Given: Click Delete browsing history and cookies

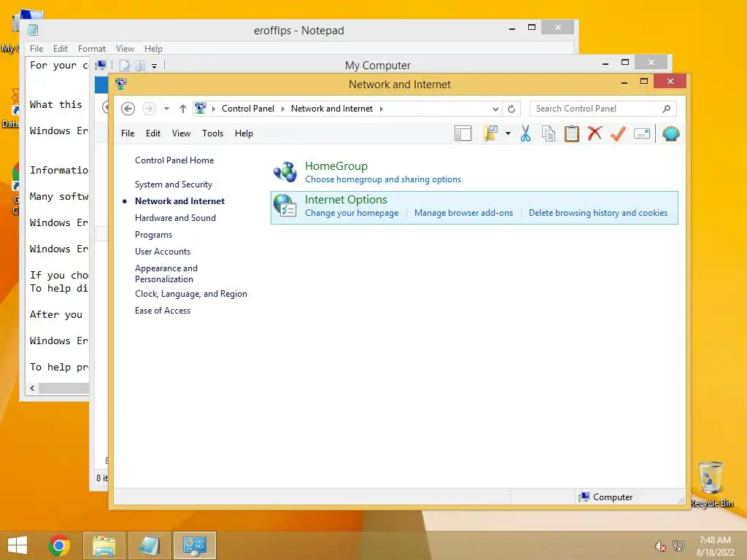Looking at the screenshot, I should click(598, 213).
